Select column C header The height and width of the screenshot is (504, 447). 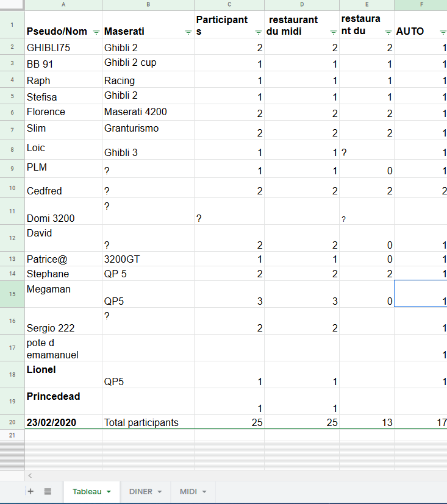(x=229, y=4)
